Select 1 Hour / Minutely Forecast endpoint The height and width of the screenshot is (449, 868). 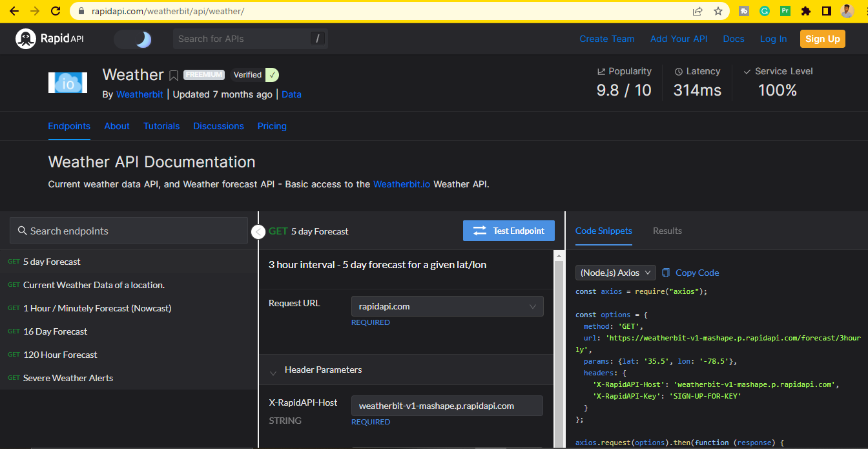[129, 308]
